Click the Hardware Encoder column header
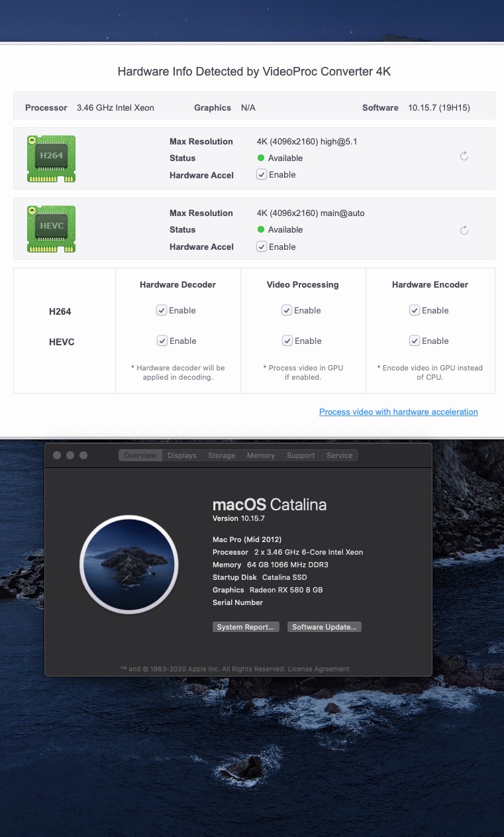This screenshot has width=504, height=837. [430, 284]
